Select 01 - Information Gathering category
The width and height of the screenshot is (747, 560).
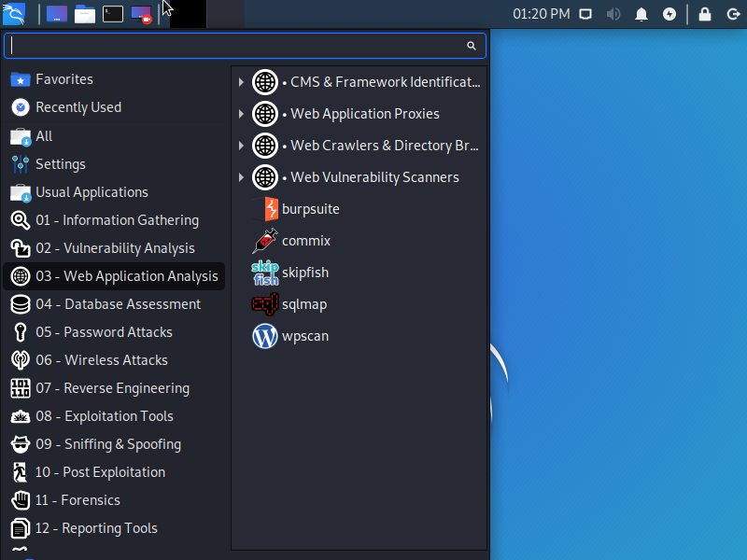pos(117,220)
